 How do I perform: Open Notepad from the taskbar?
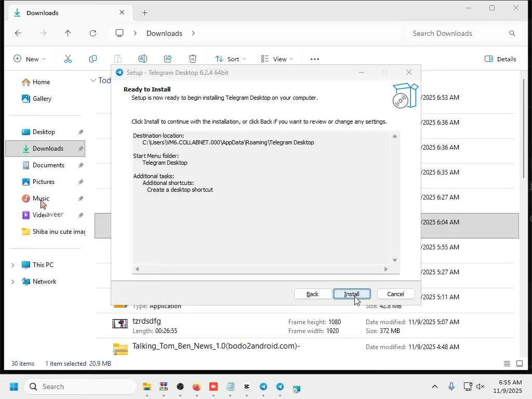[x=230, y=387]
